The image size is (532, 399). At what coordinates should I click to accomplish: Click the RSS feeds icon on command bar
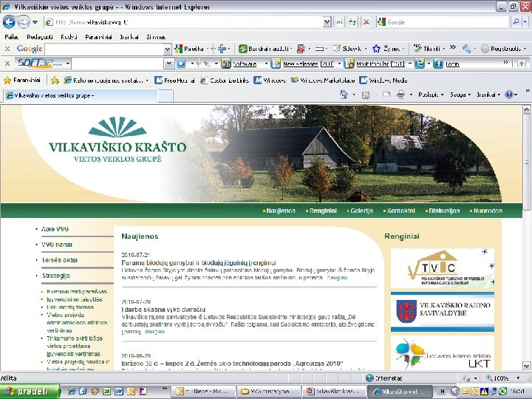366,95
